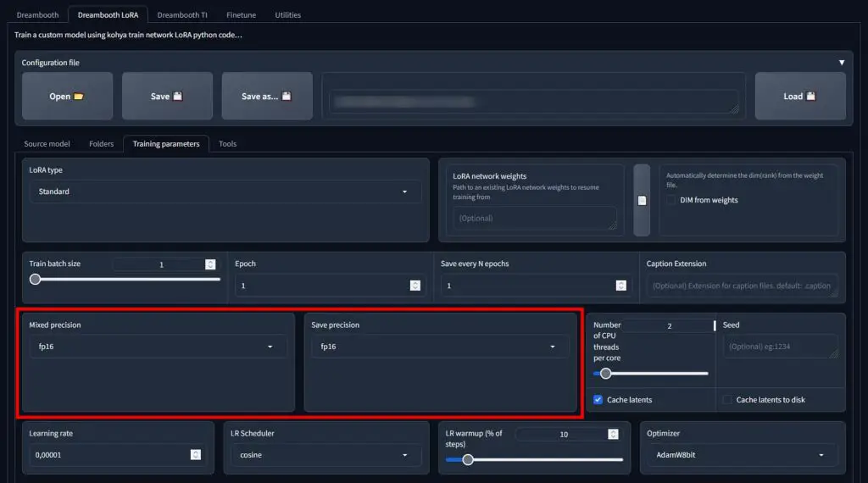The width and height of the screenshot is (868, 483).
Task: Click the CPU threads per core slider handle
Action: coord(605,374)
